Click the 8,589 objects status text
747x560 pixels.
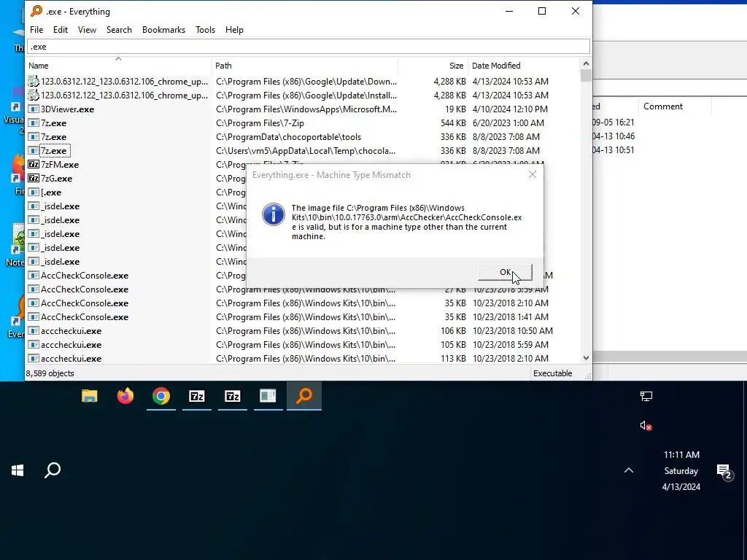[50, 373]
